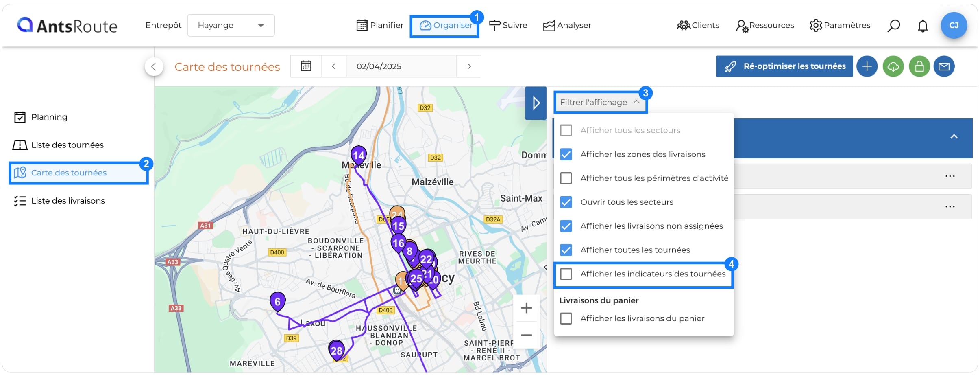Click map marker 16
Image resolution: width=980 pixels, height=375 pixels.
coord(399,243)
